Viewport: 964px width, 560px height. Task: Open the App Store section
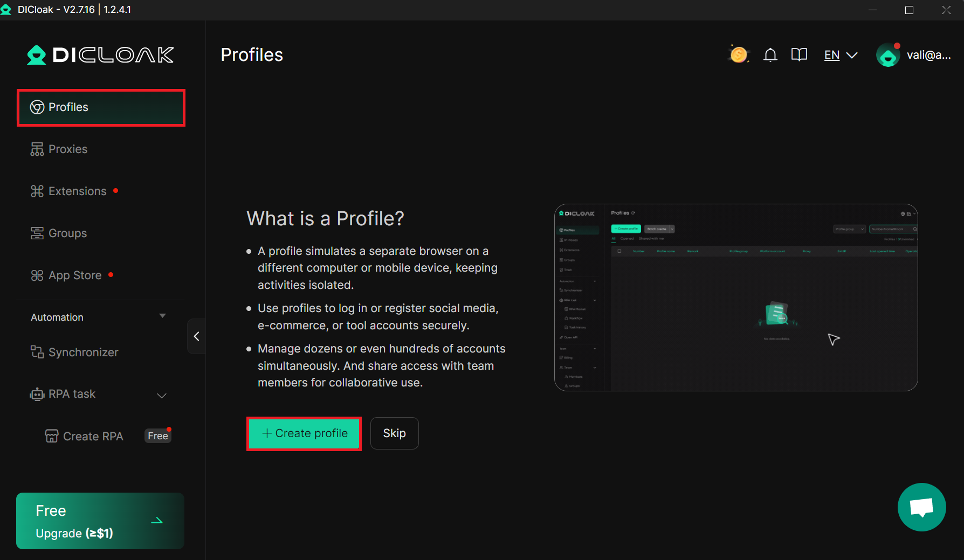75,275
